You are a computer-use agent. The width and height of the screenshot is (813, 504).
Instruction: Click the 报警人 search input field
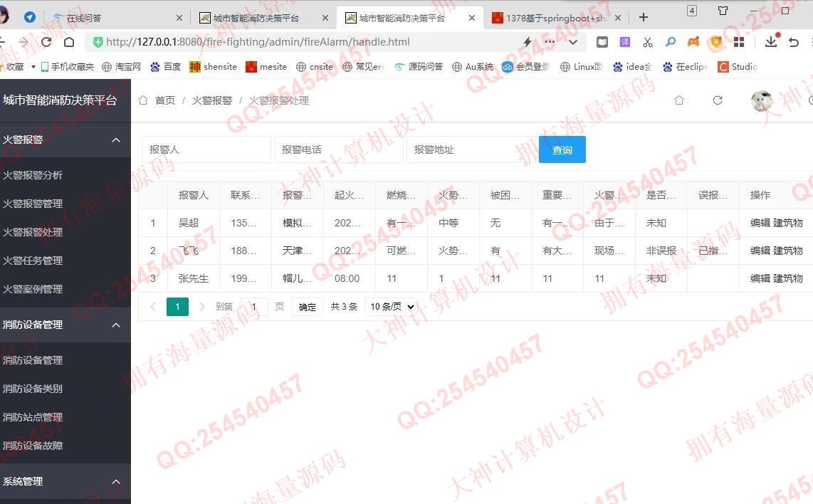206,149
